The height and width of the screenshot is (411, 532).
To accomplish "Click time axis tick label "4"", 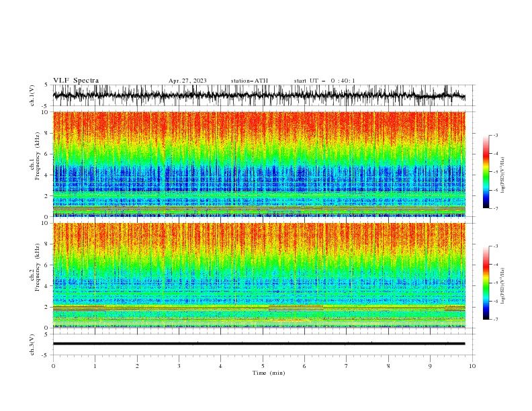I will [220, 366].
